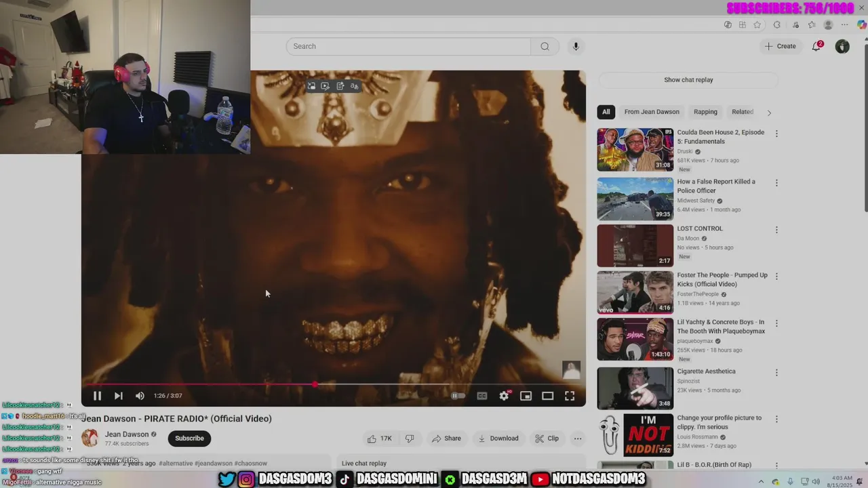Viewport: 868px width, 488px height.
Task: Open Jean Dawson channel avatar
Action: click(90, 439)
